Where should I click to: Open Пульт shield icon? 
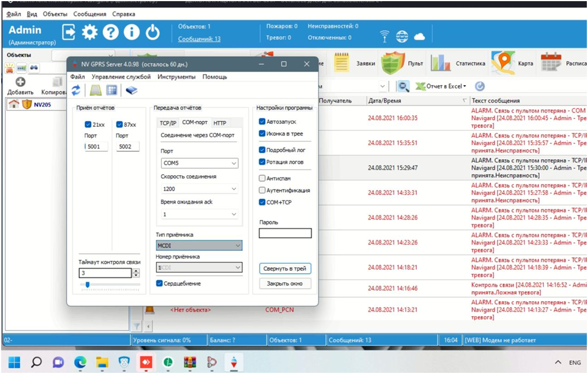pos(393,63)
